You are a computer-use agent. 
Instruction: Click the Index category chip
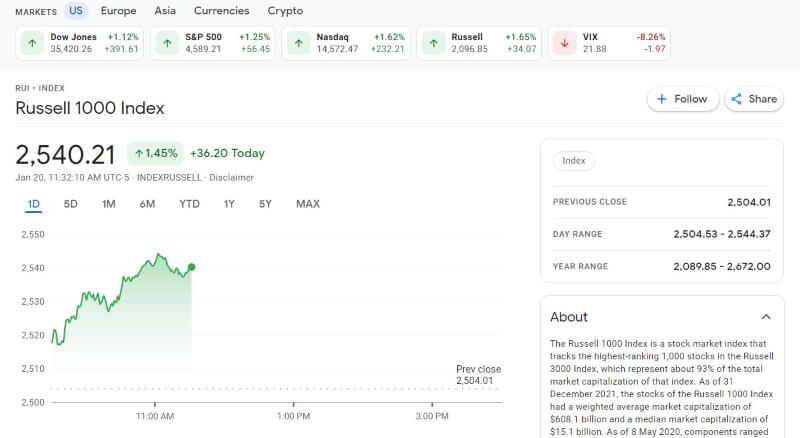(x=574, y=161)
